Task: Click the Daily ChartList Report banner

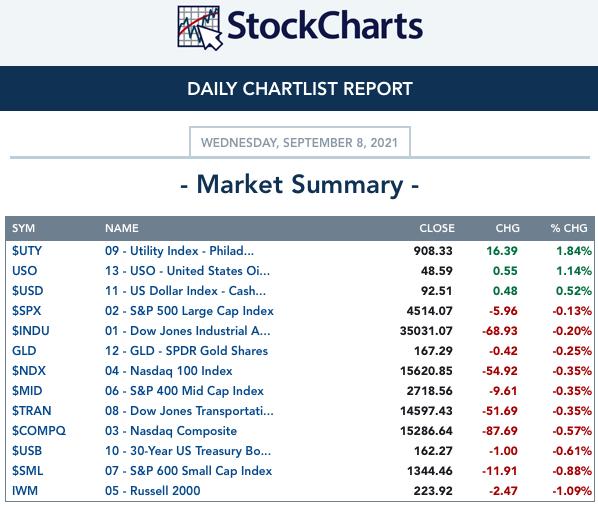Action: coord(299,88)
